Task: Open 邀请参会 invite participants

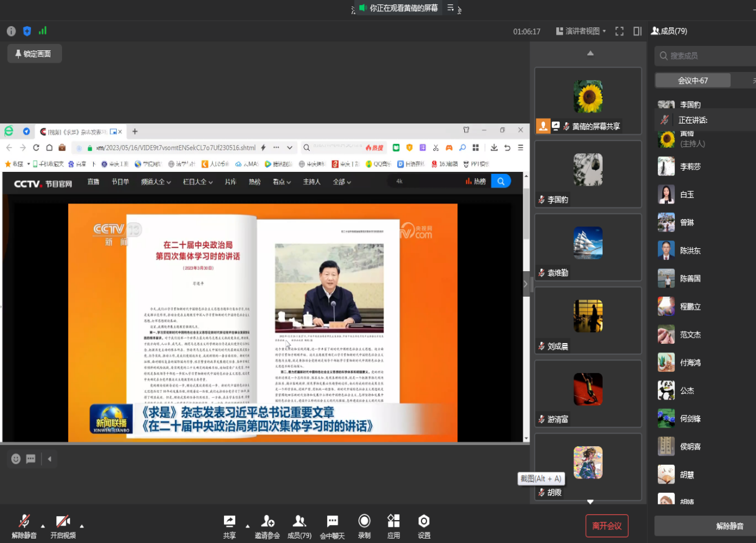Action: click(x=268, y=521)
